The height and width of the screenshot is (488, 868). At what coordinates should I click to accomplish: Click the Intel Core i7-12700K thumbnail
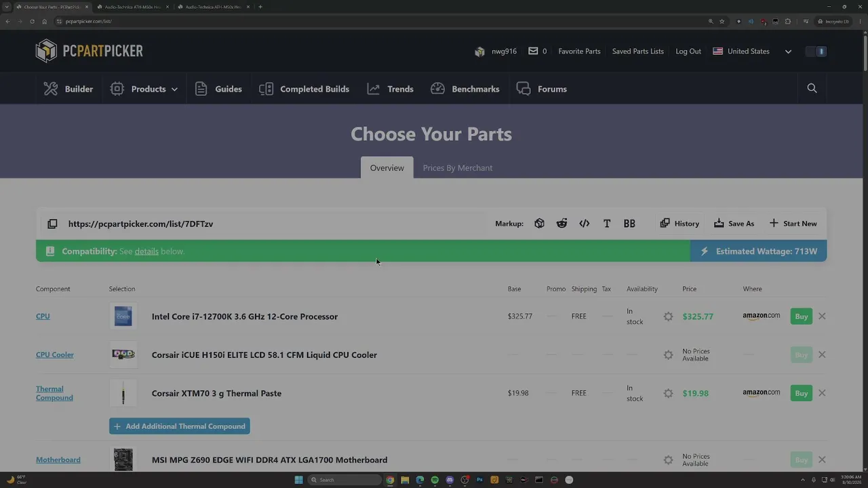123,317
